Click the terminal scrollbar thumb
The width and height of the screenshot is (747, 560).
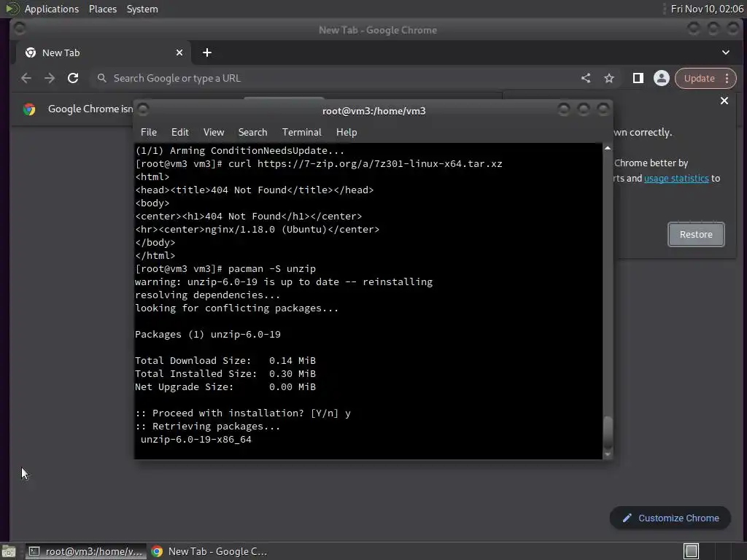[608, 432]
